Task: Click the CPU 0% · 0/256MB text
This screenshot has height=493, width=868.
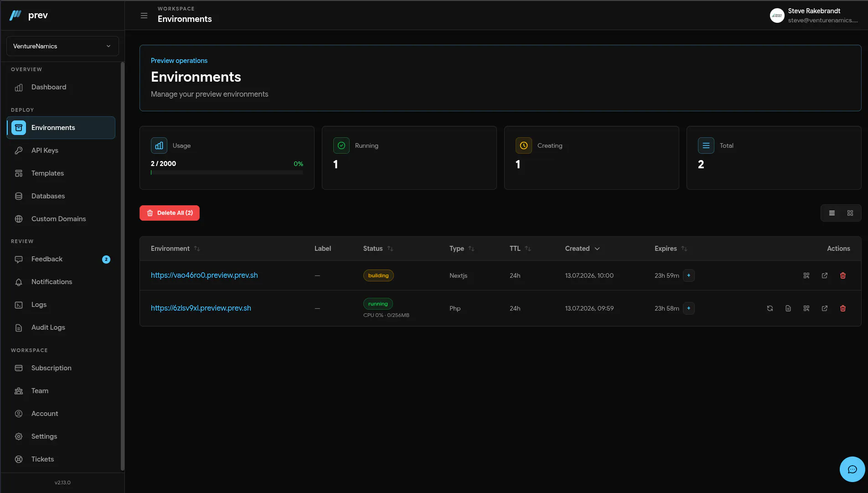Action: coord(386,315)
